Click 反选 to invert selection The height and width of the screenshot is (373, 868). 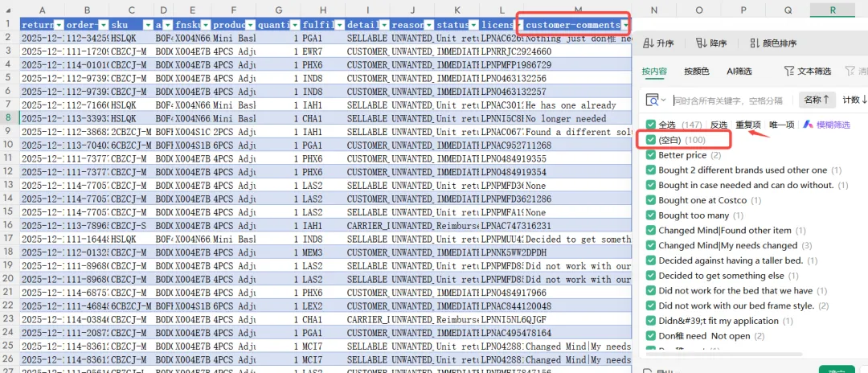point(719,125)
